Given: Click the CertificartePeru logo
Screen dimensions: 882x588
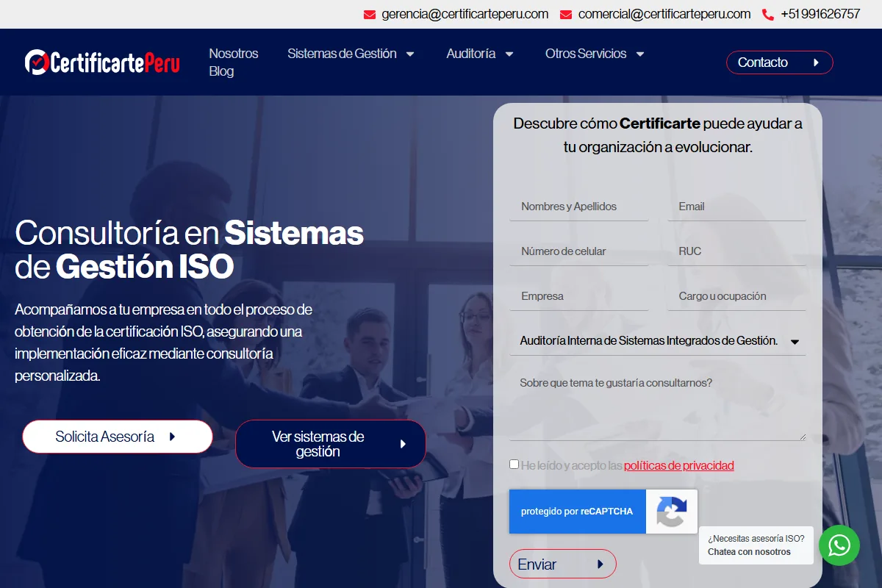Looking at the screenshot, I should pyautogui.click(x=102, y=62).
